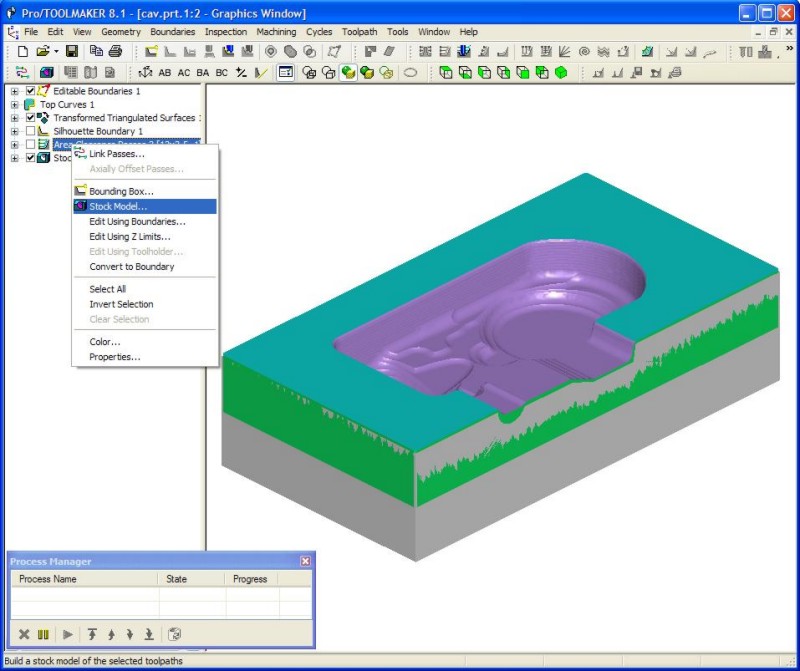Click the AC view toolbar button
This screenshot has height=671, width=800.
point(184,73)
